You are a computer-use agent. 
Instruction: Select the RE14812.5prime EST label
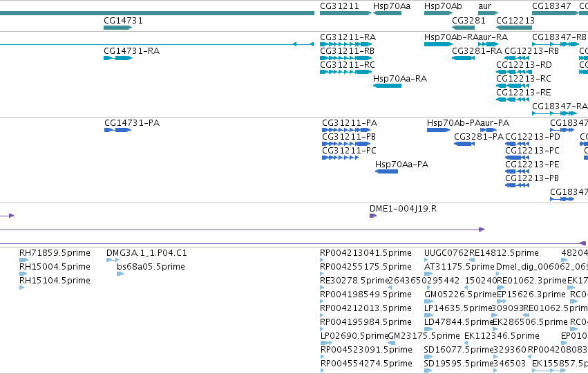point(504,253)
